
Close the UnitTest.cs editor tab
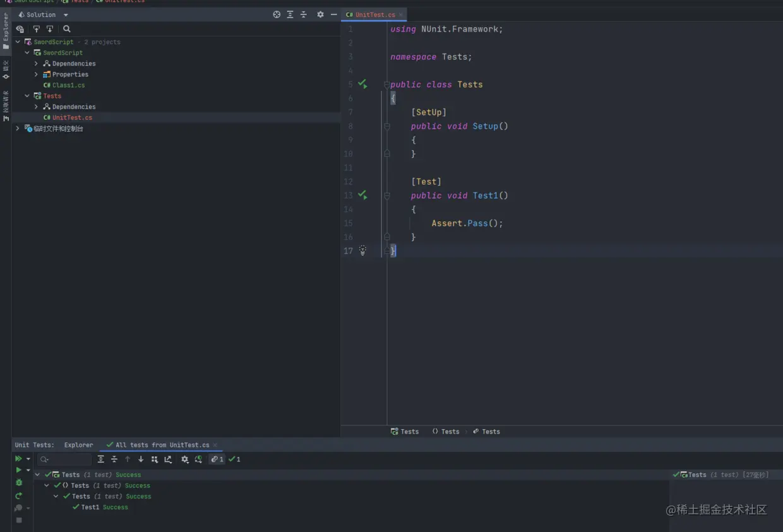click(401, 15)
